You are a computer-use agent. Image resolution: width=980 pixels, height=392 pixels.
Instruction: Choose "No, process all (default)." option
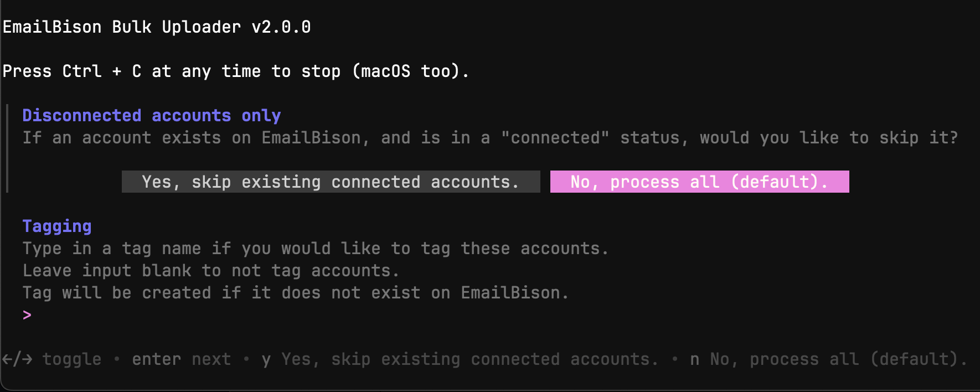click(699, 182)
